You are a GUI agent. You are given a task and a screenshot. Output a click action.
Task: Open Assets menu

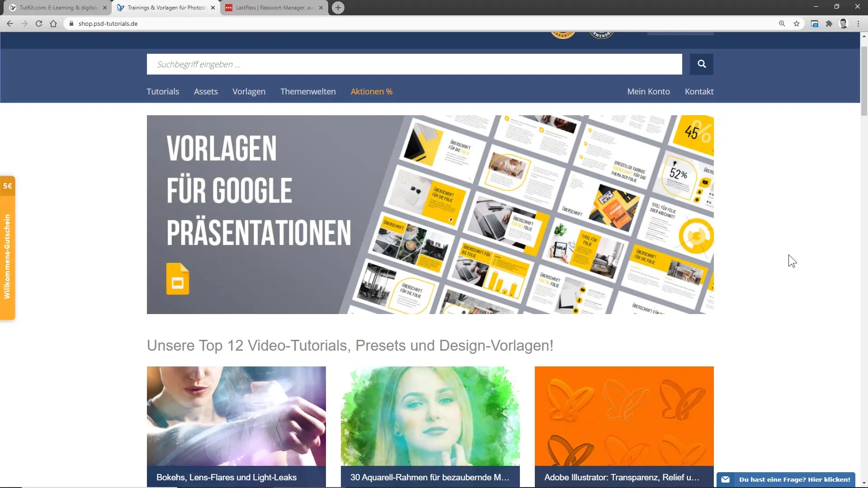click(206, 92)
